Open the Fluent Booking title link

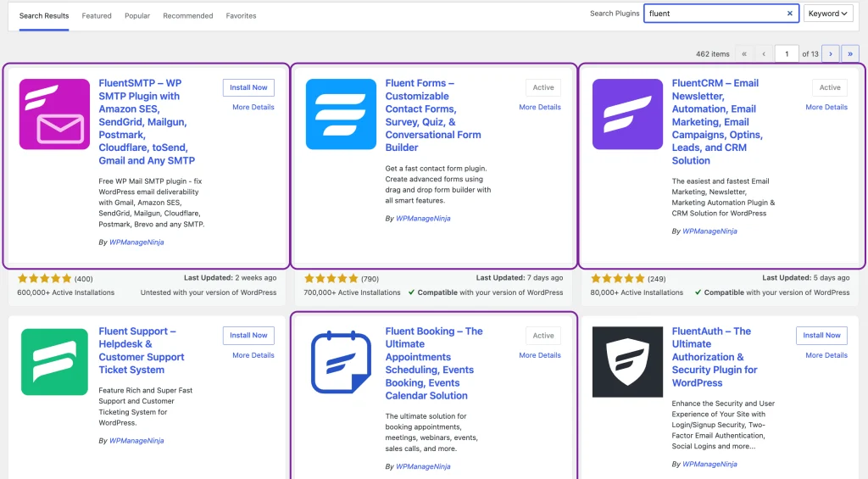tap(434, 363)
